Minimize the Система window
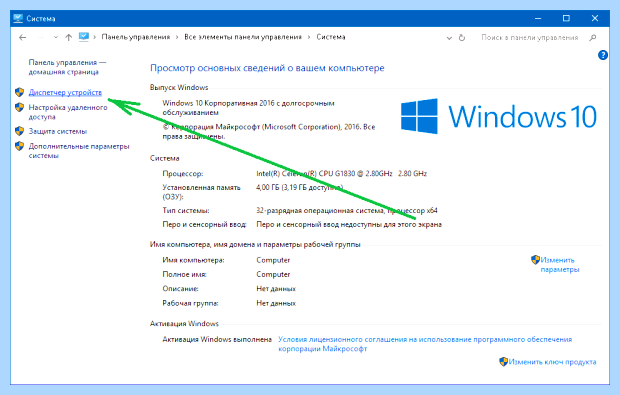The height and width of the screenshot is (395, 620). (x=538, y=18)
